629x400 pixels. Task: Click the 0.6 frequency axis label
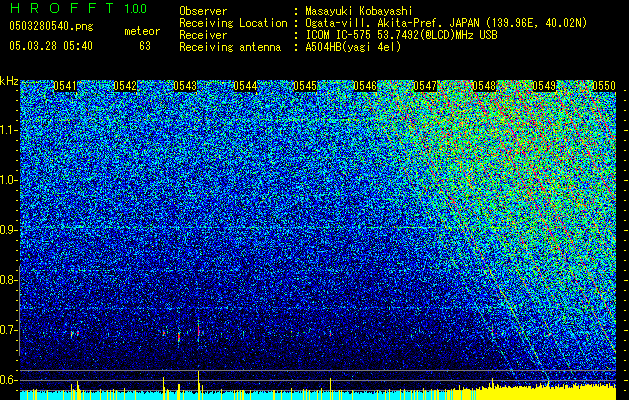9,380
